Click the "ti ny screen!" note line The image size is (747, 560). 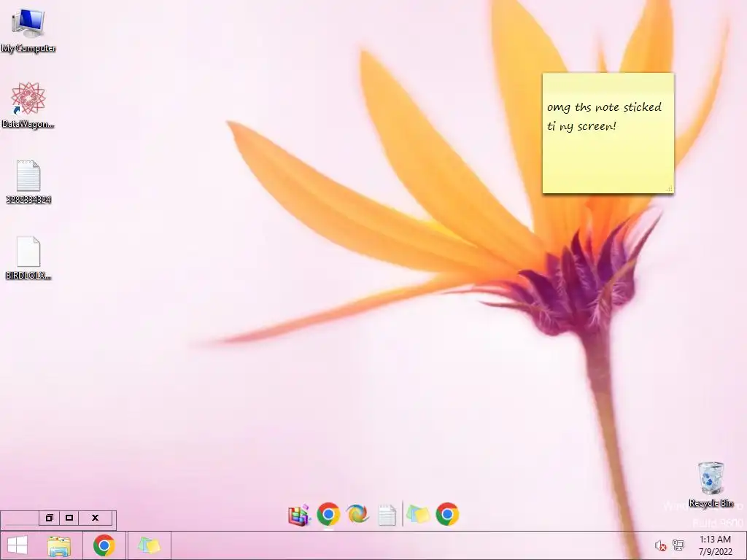pyautogui.click(x=581, y=126)
